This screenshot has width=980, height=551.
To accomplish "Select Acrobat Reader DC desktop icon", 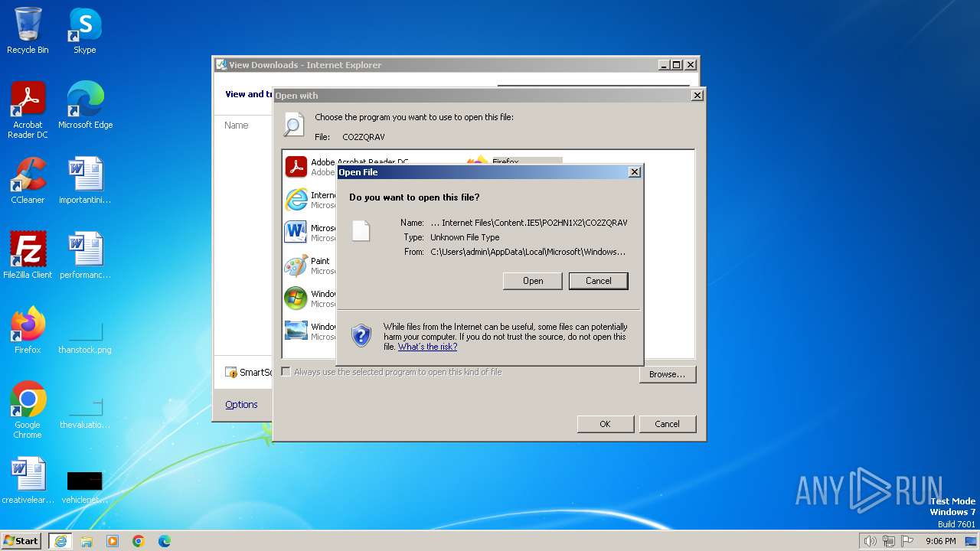I will click(x=28, y=111).
